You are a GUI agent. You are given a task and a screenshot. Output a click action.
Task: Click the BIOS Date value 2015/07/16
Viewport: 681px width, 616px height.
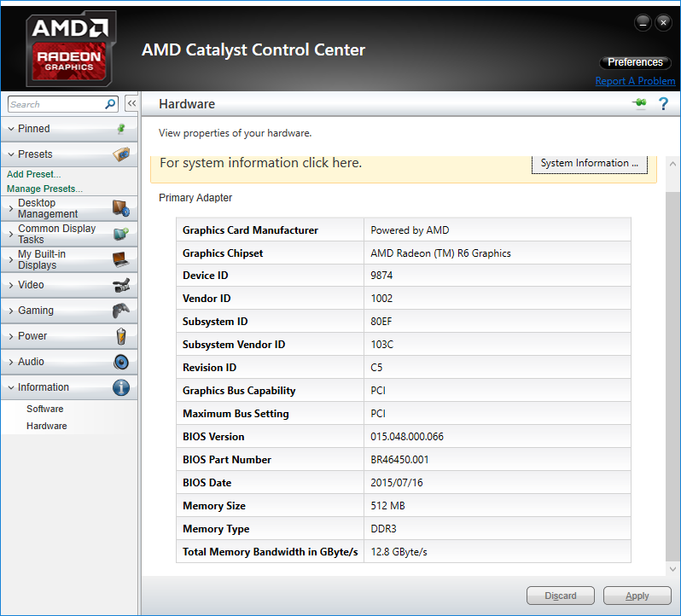[x=396, y=482]
